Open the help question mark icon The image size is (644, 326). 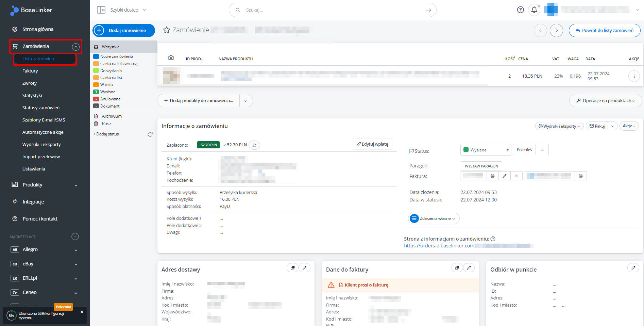(x=520, y=10)
